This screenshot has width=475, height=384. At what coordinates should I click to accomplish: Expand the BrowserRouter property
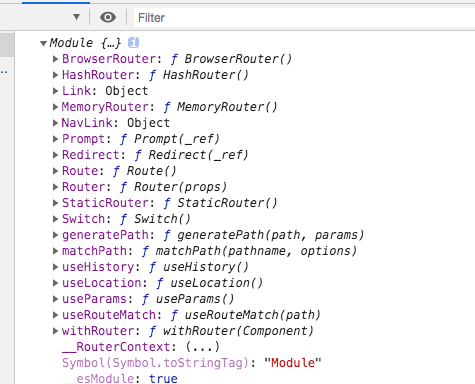[55, 59]
